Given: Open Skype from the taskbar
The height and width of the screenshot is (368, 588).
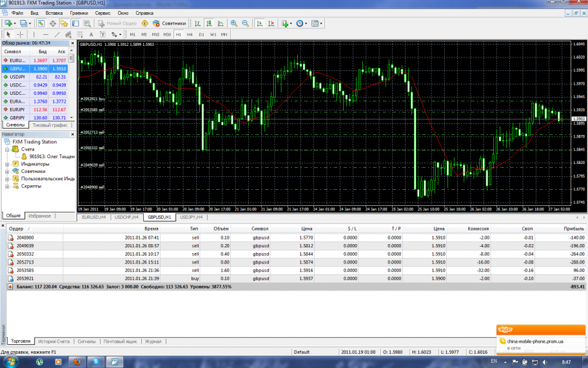Looking at the screenshot, I should click(x=95, y=362).
